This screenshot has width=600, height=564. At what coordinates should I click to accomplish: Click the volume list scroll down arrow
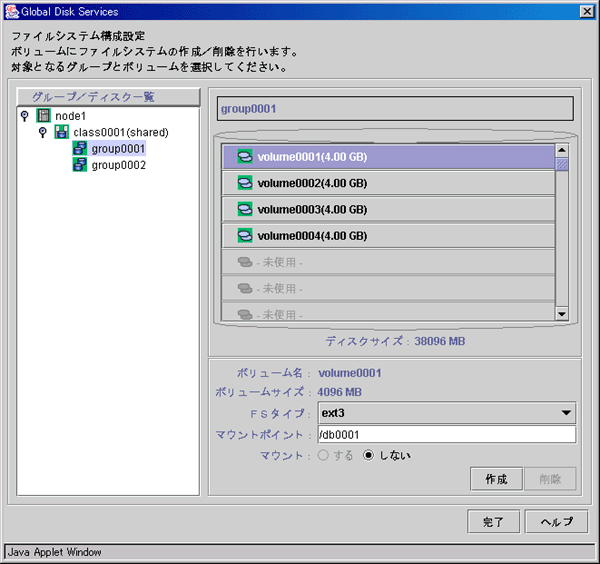tap(561, 315)
